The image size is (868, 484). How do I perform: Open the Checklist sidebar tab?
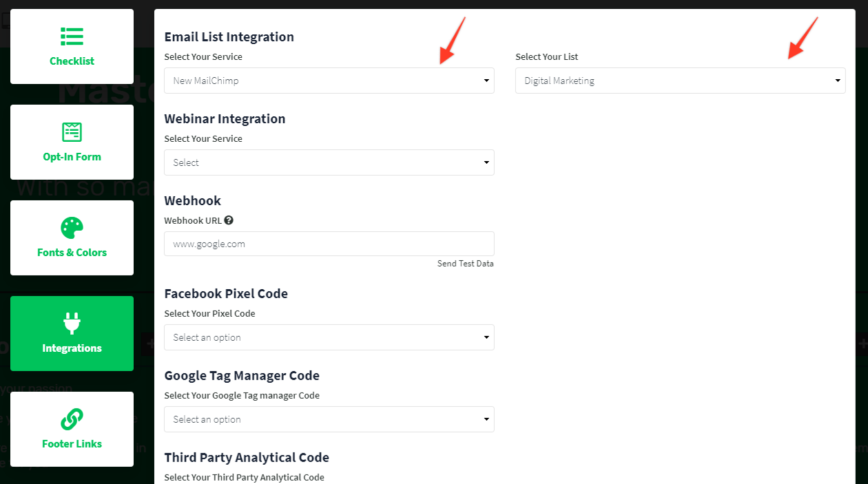click(x=72, y=46)
